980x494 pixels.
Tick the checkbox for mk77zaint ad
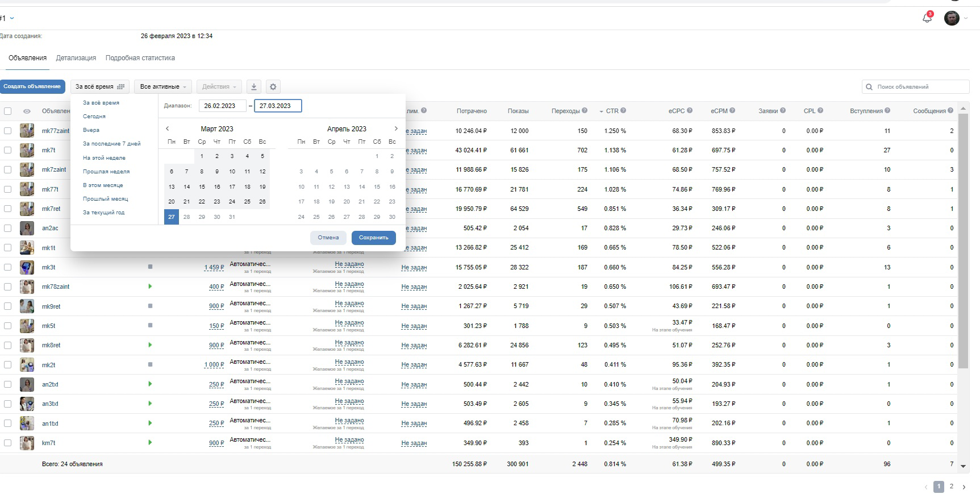[x=8, y=131]
